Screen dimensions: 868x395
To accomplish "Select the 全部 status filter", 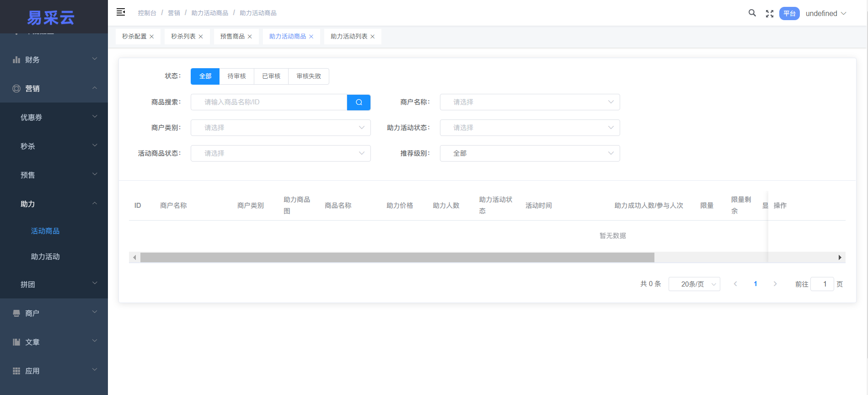I will pyautogui.click(x=205, y=76).
